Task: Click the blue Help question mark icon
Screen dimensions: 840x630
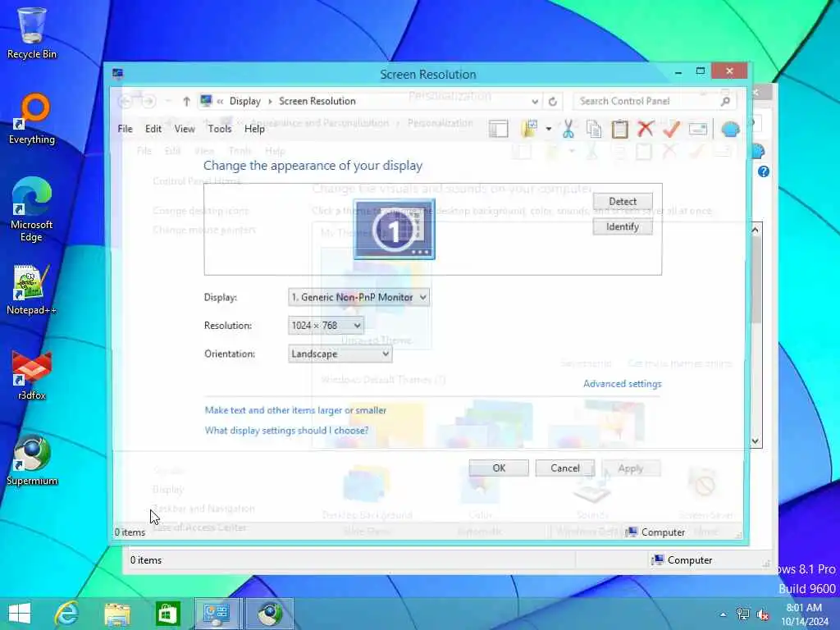Action: pyautogui.click(x=764, y=171)
